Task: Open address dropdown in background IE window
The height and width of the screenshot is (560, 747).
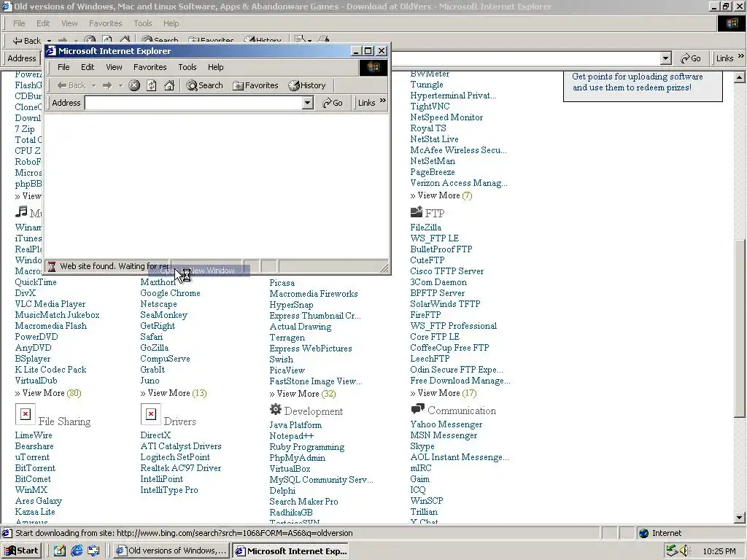Action: click(666, 58)
